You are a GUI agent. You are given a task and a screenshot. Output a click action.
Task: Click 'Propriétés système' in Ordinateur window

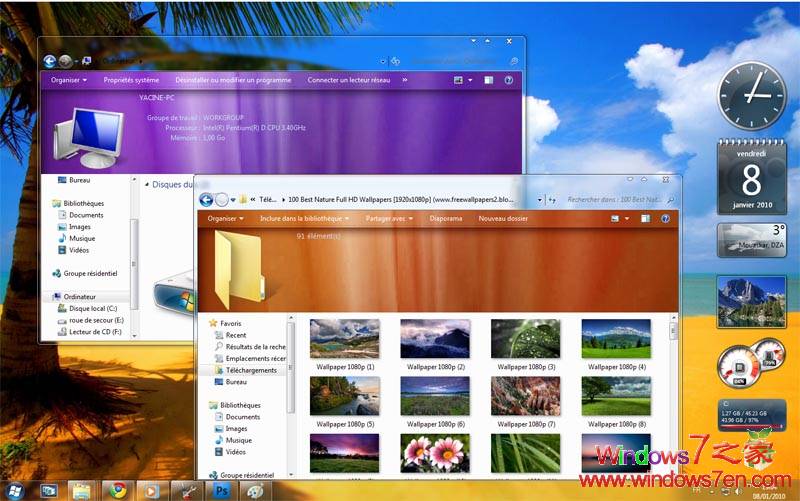pyautogui.click(x=131, y=80)
